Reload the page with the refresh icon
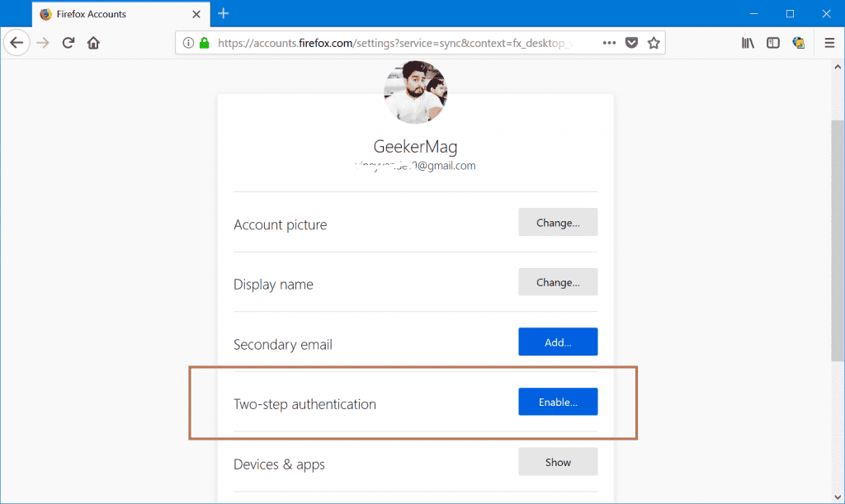The height and width of the screenshot is (504, 845). tap(68, 43)
